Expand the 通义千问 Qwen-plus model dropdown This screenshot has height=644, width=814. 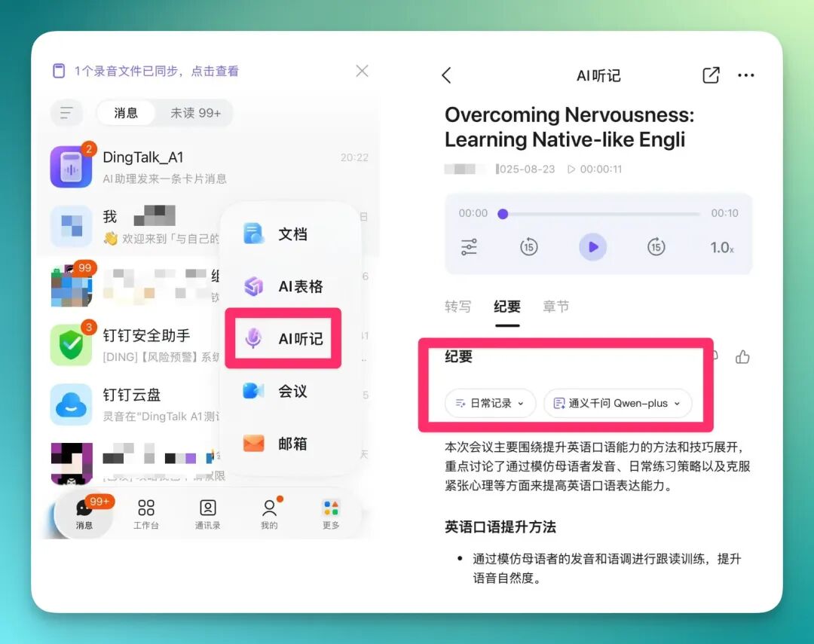(x=617, y=403)
